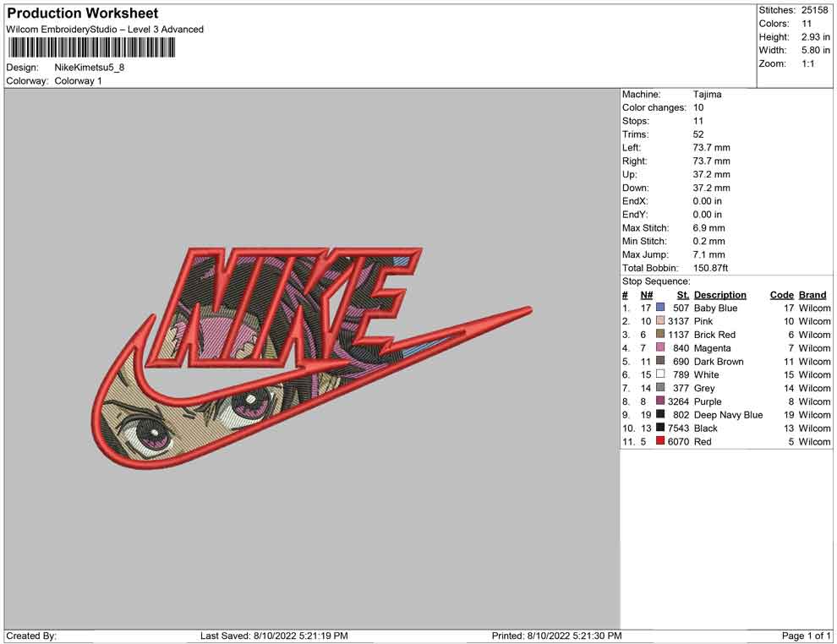Click the Page 1 of 1 indicator
Viewport: 837px width, 644px height.
pos(806,636)
